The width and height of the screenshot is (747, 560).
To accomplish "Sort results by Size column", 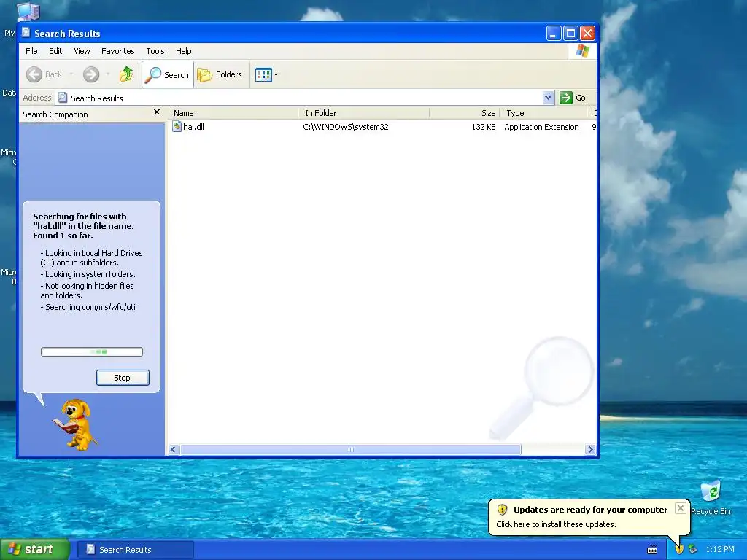I will pyautogui.click(x=465, y=113).
